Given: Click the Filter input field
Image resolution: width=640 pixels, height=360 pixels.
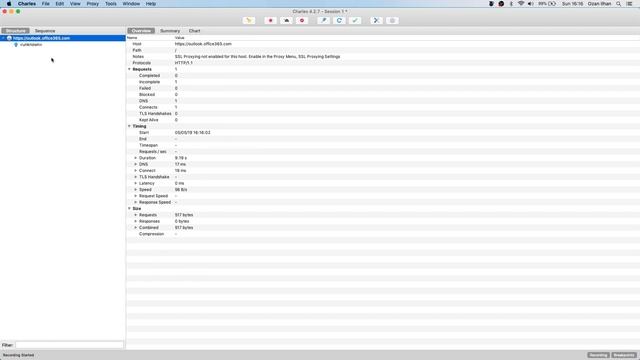Looking at the screenshot, I should (x=69, y=345).
